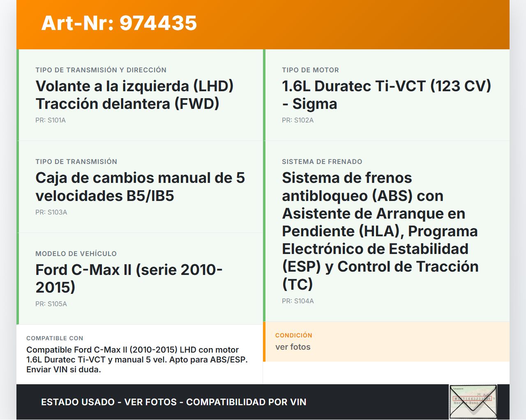Click the Art-Nr: 974435 heading
526x420 pixels.
(119, 23)
